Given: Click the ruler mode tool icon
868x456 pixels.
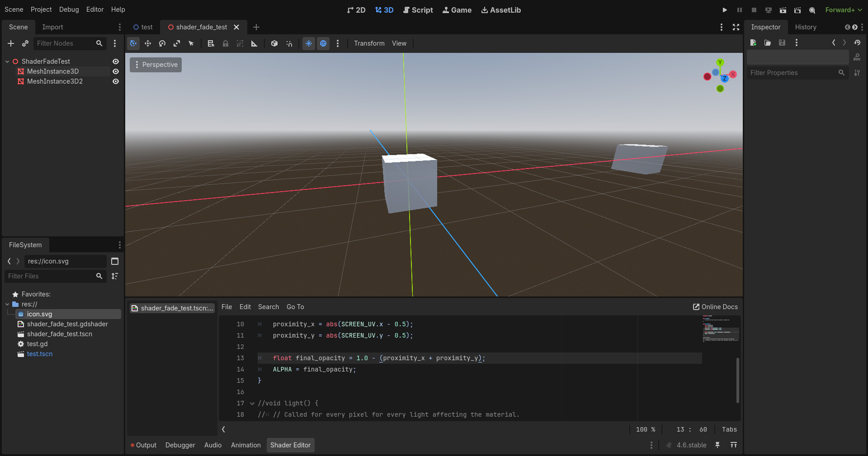Looking at the screenshot, I should [255, 43].
